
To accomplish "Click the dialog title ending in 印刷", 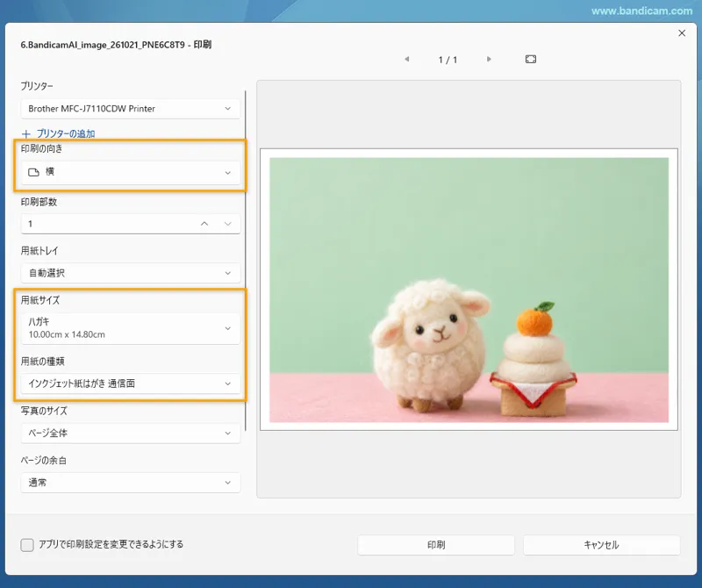I will 116,45.
